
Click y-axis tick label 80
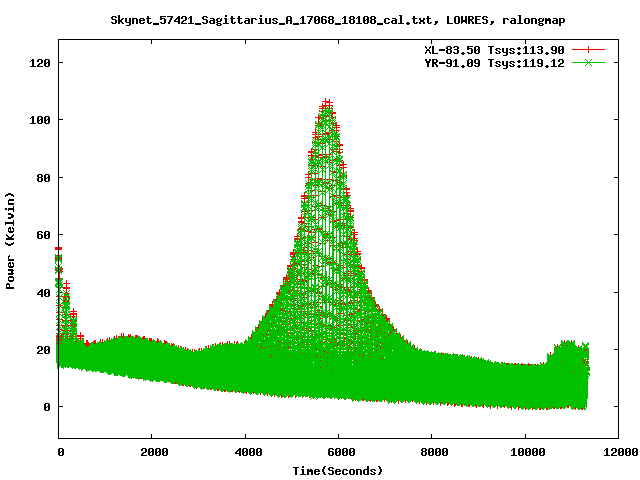tap(43, 178)
